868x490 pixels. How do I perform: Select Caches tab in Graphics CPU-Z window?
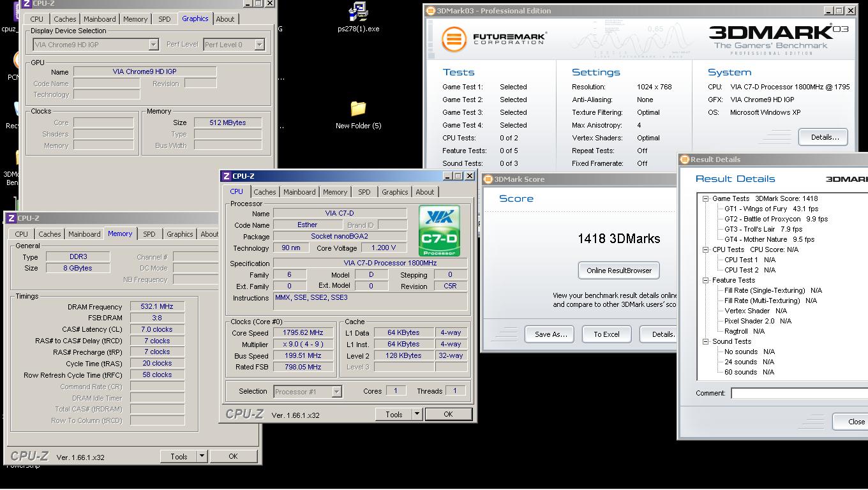(64, 19)
